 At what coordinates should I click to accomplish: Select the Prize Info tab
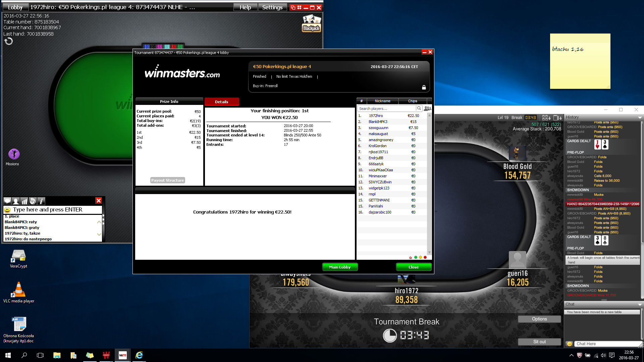click(x=169, y=102)
